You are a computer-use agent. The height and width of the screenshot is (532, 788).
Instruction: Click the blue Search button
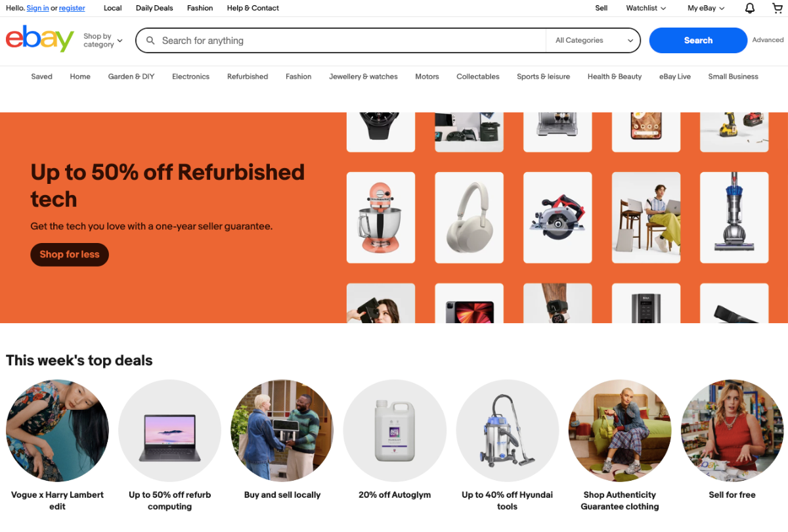click(x=698, y=41)
